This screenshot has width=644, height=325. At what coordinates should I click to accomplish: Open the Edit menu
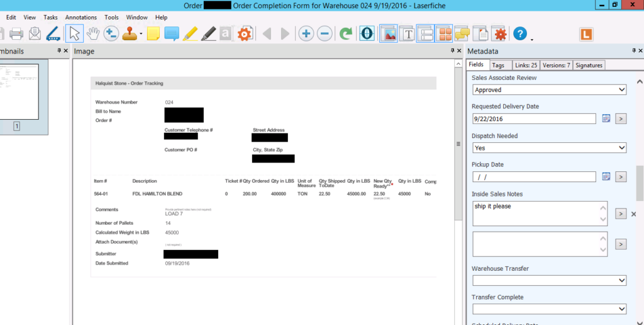[x=11, y=17]
